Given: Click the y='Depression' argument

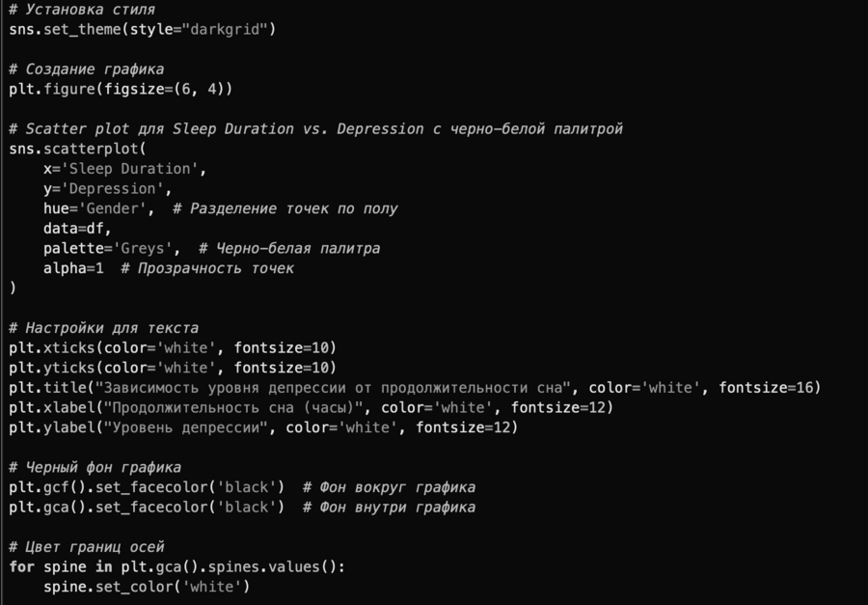Looking at the screenshot, I should tap(105, 189).
